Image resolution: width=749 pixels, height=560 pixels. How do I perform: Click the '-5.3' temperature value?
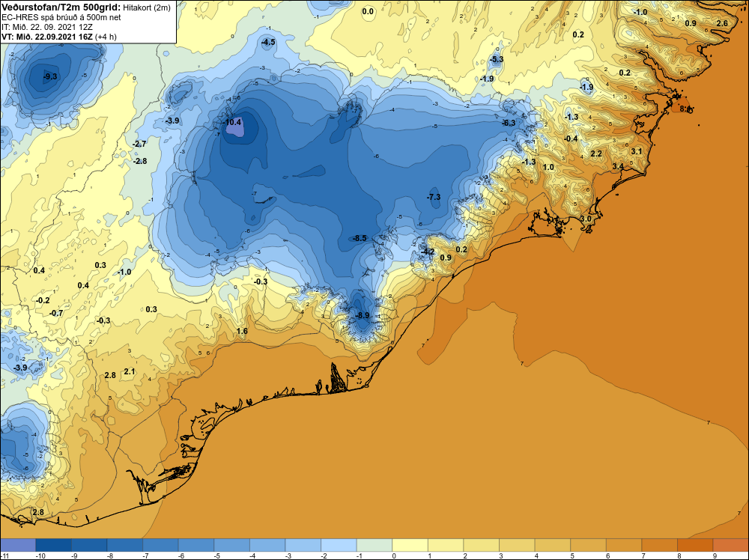[497, 59]
